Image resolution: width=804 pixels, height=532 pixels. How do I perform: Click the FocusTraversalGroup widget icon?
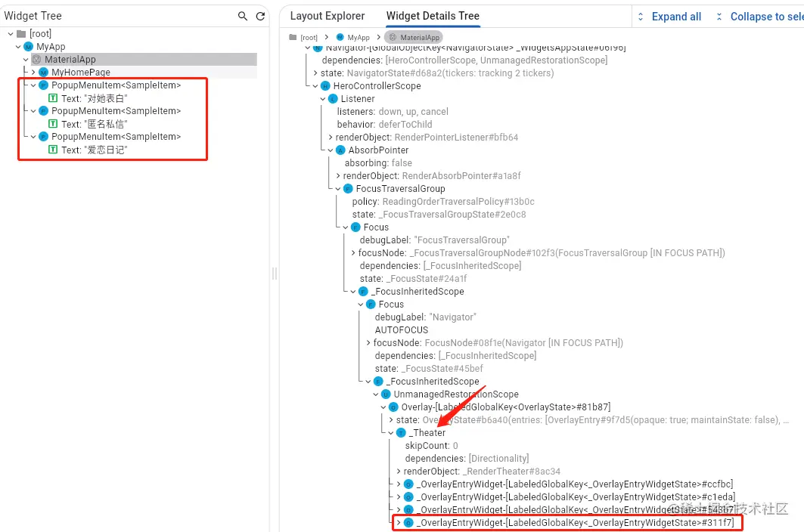click(x=348, y=189)
